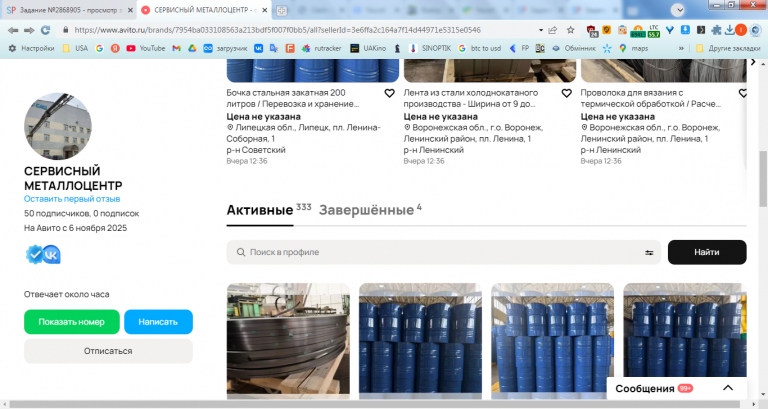Open the btc to usd bookmark
This screenshot has width=768, height=409.
coord(480,48)
